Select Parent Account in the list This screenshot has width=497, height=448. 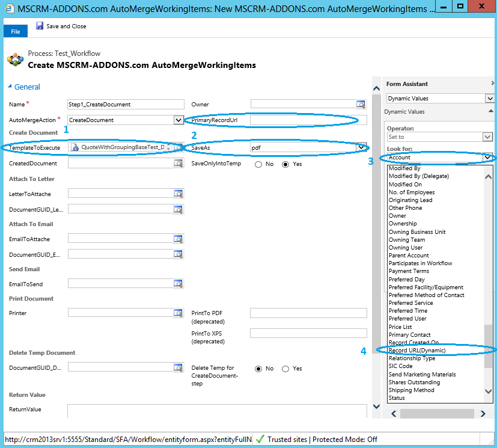tap(409, 255)
